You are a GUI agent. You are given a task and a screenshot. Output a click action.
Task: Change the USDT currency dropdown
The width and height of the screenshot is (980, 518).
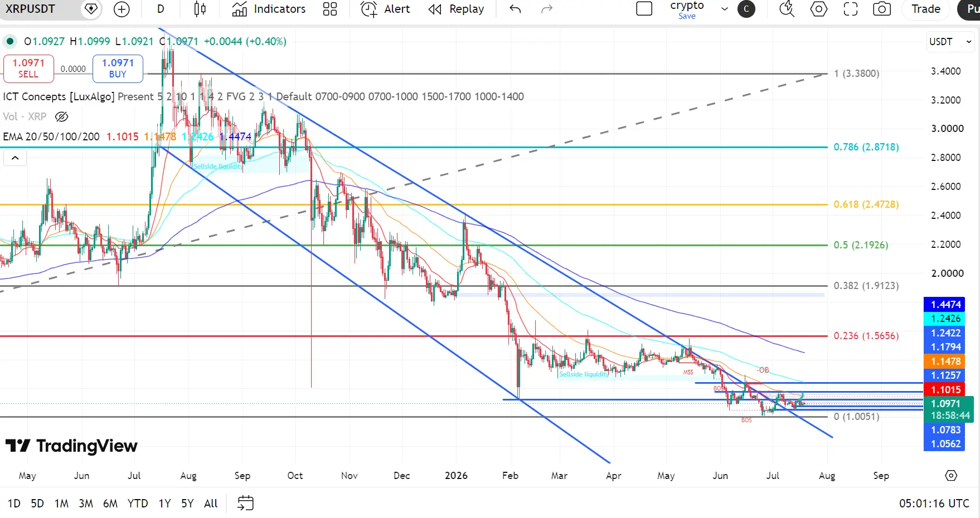[x=950, y=42]
